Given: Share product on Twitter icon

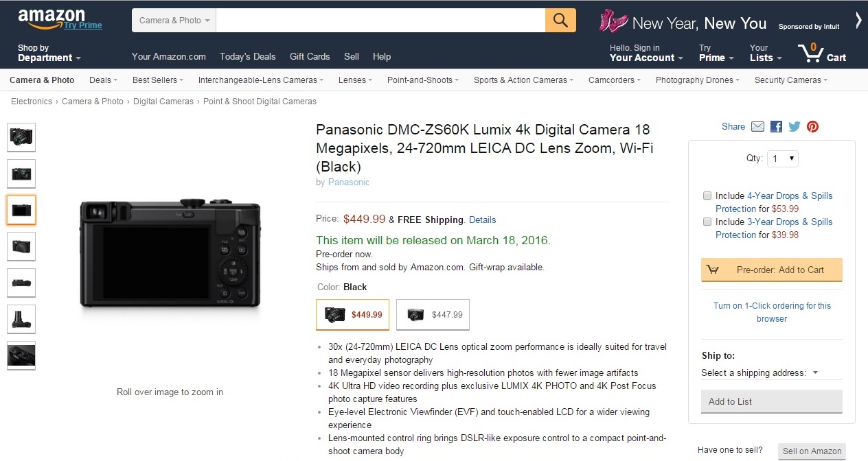Looking at the screenshot, I should pyautogui.click(x=795, y=127).
